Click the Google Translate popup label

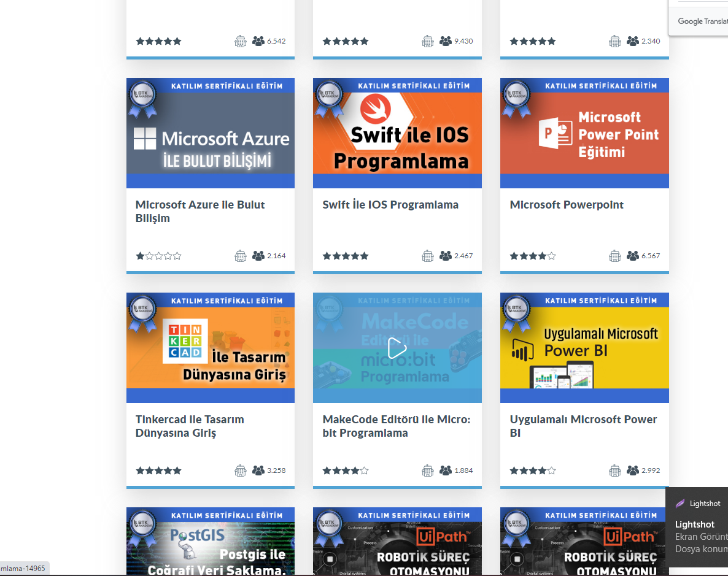tap(702, 21)
